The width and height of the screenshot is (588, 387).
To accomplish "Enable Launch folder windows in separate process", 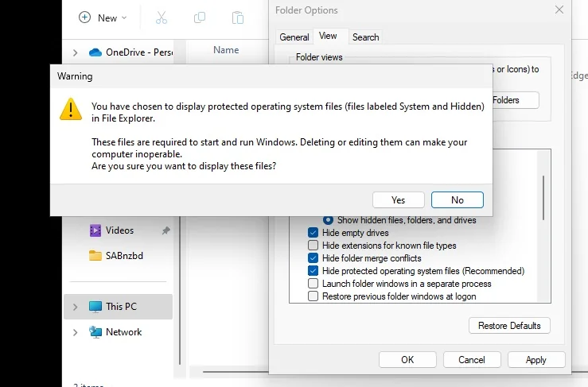I will 313,284.
